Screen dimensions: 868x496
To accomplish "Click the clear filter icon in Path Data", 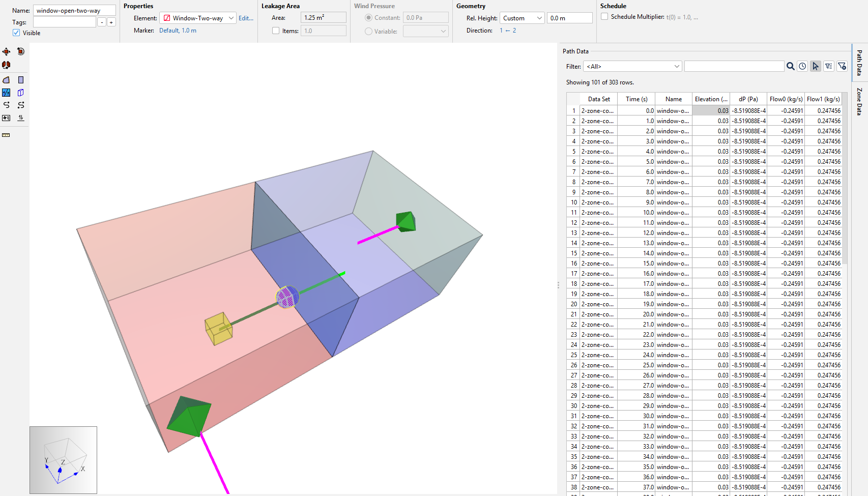I will pos(842,66).
